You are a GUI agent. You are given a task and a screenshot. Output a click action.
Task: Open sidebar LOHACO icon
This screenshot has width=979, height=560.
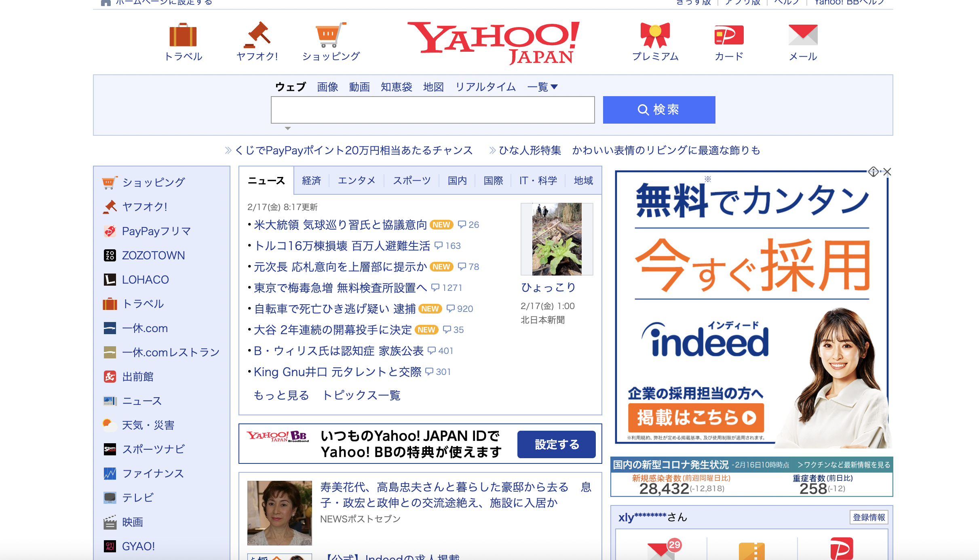[110, 280]
